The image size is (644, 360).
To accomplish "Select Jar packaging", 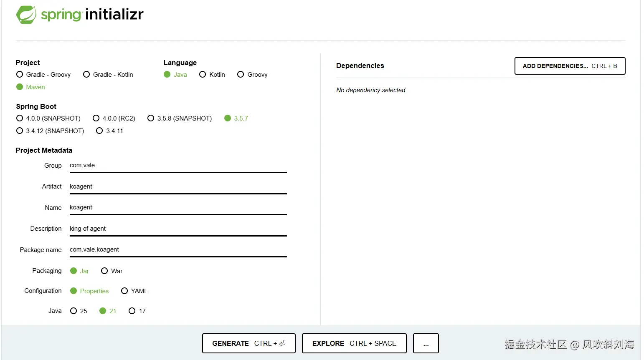I will coord(79,271).
